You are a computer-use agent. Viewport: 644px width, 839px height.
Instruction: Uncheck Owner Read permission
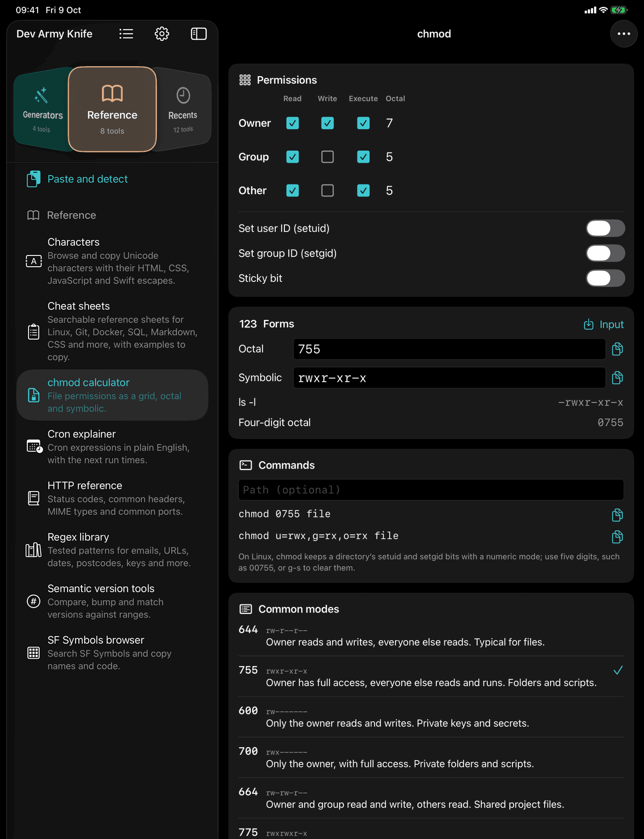pyautogui.click(x=292, y=123)
